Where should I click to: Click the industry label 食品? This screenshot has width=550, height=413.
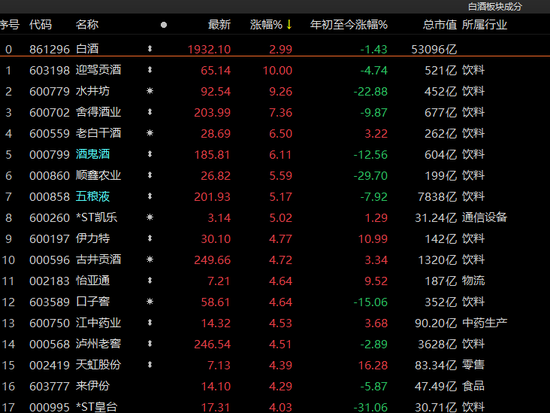473,386
